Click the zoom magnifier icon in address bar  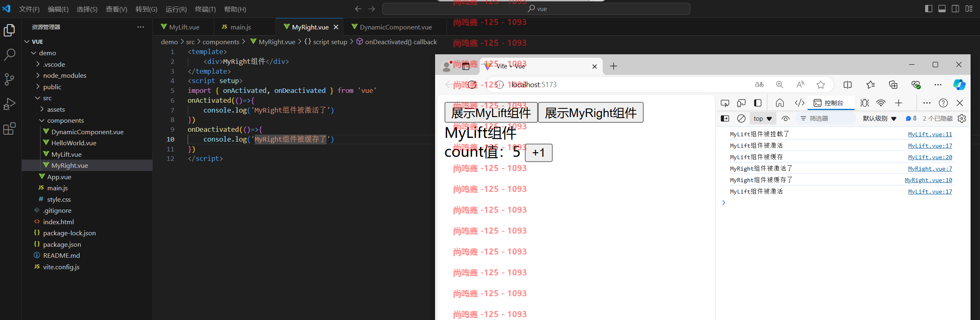780,85
